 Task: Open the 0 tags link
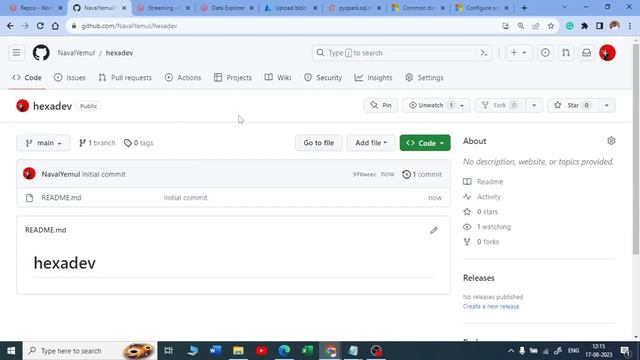point(139,143)
